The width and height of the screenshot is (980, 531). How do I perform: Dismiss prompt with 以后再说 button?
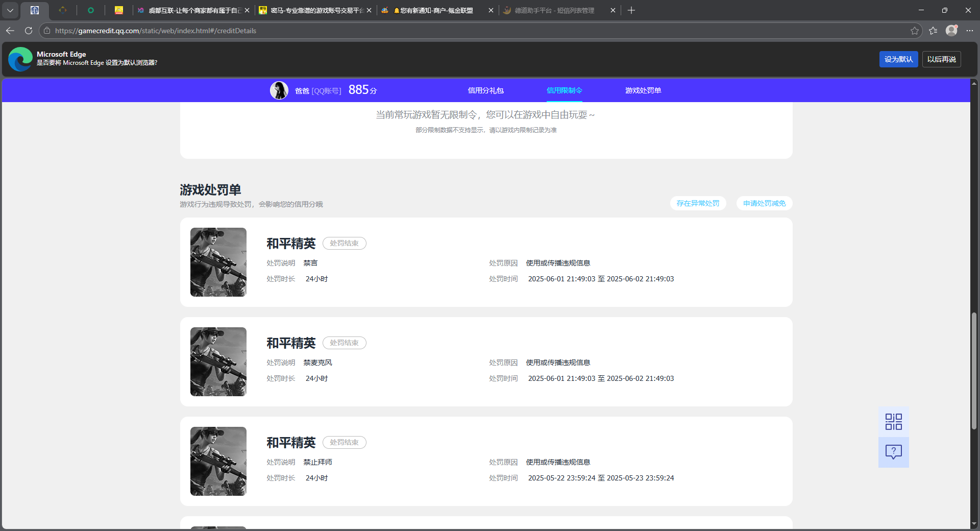click(x=941, y=59)
